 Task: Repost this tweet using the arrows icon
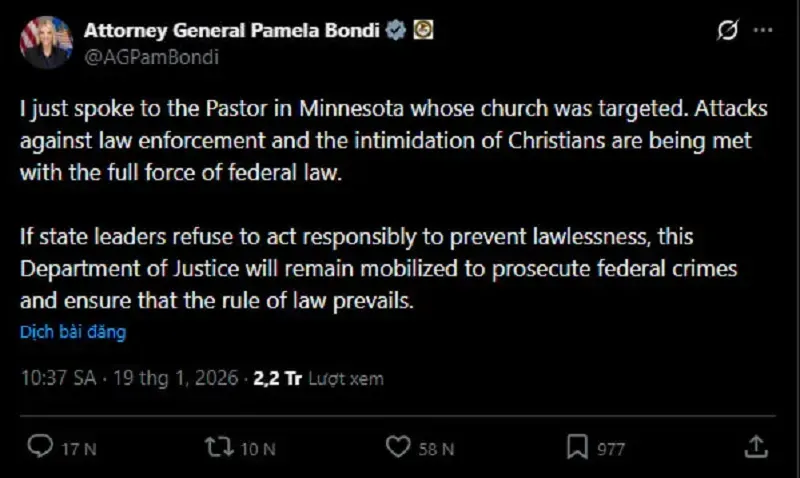(214, 447)
